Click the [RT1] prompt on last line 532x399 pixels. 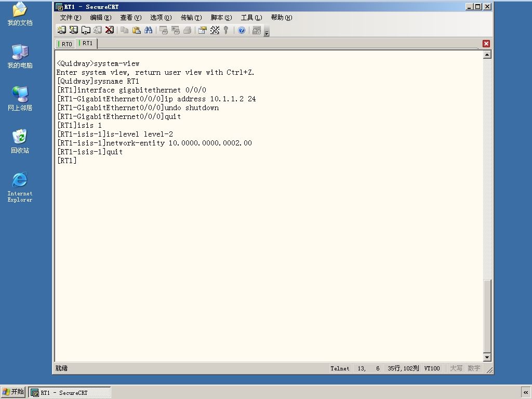[x=67, y=161]
